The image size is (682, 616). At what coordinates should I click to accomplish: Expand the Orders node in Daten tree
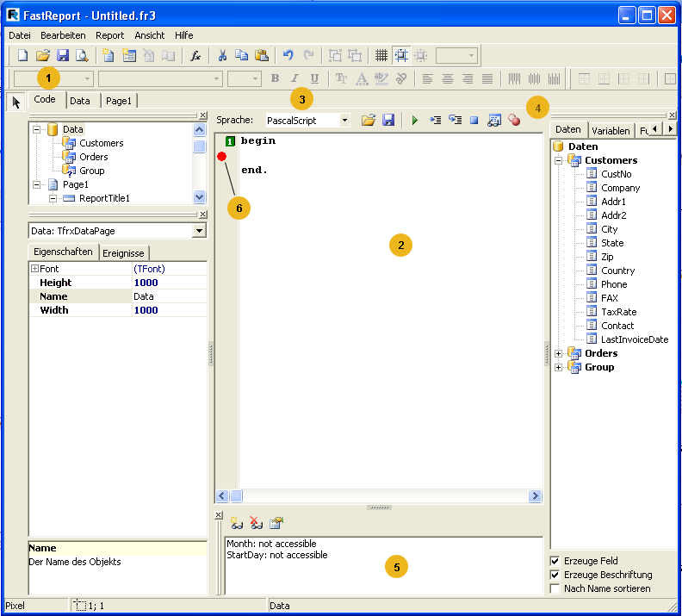[559, 353]
